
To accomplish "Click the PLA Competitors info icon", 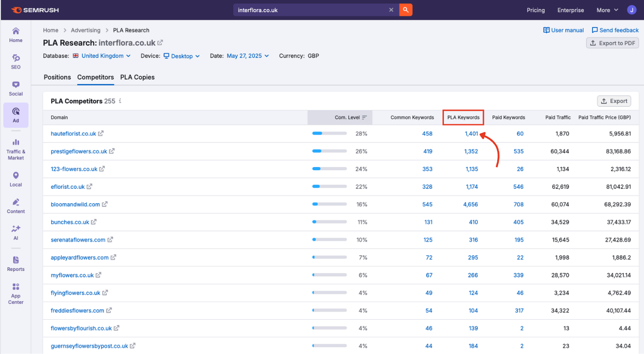I will point(120,101).
